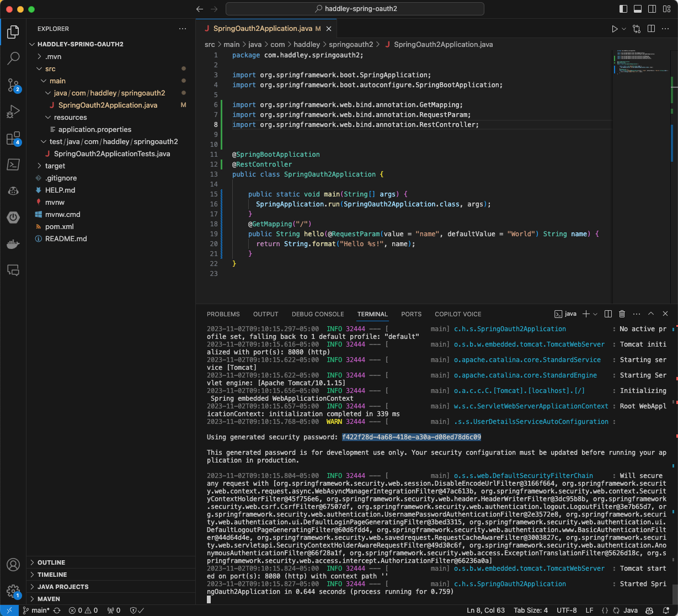This screenshot has height=616, width=678.
Task: Expand the .mvn folder
Action: pos(53,56)
